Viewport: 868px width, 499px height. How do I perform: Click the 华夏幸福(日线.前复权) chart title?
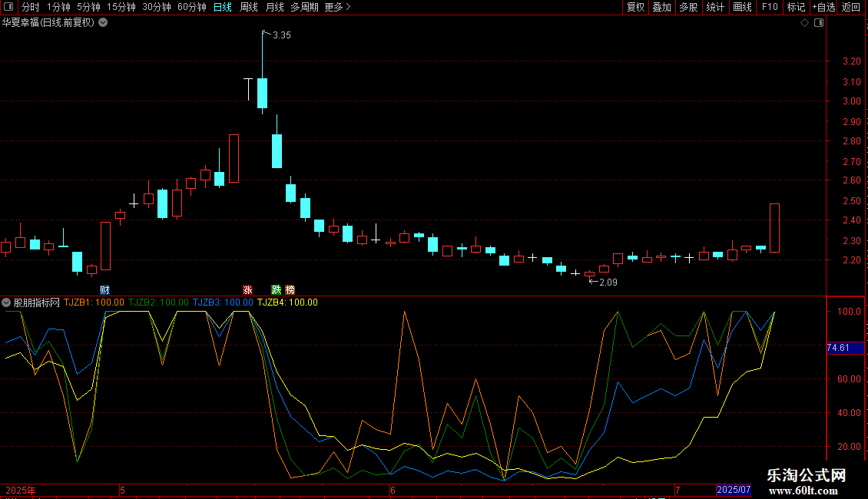[48, 23]
